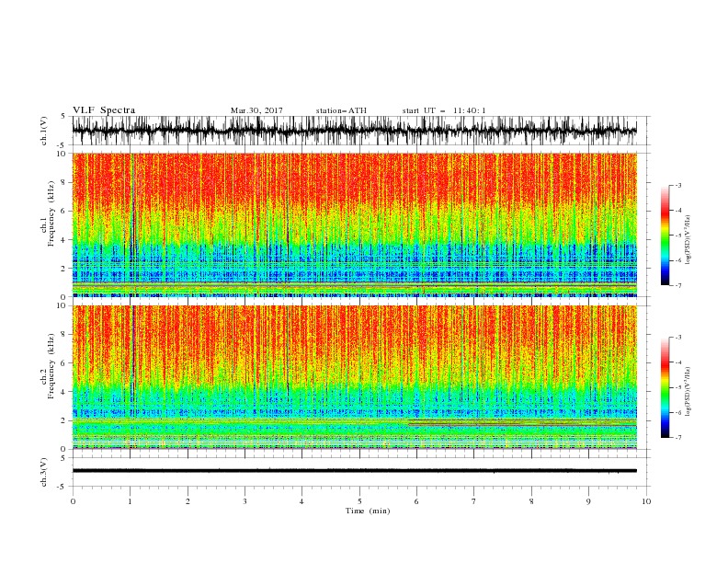Click the 'ch.3(V)' waveform axis label
Screen dimensions: 728x563
coord(44,472)
